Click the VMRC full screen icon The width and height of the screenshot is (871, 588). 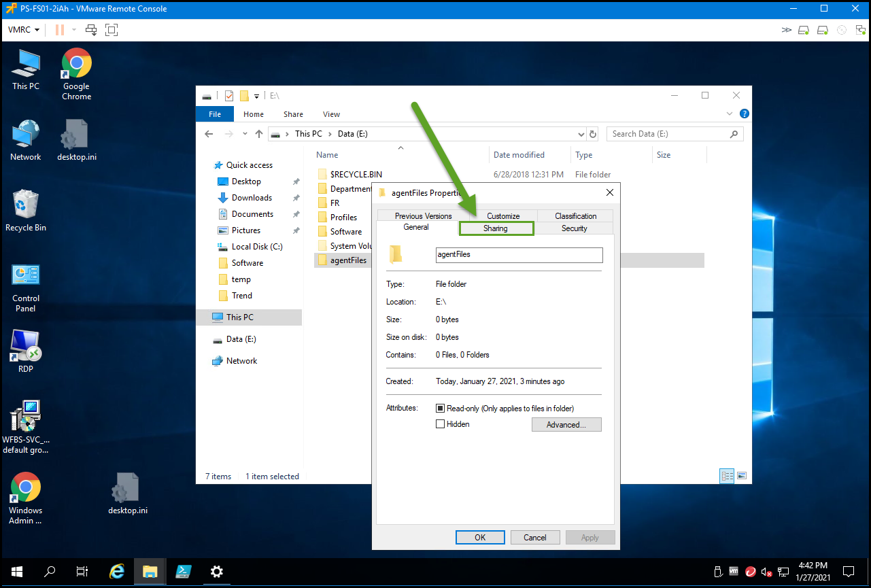[112, 30]
